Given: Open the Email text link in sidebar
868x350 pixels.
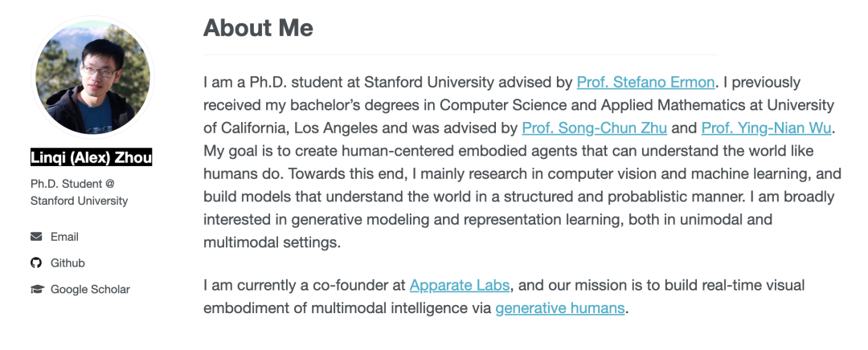Looking at the screenshot, I should [x=64, y=237].
